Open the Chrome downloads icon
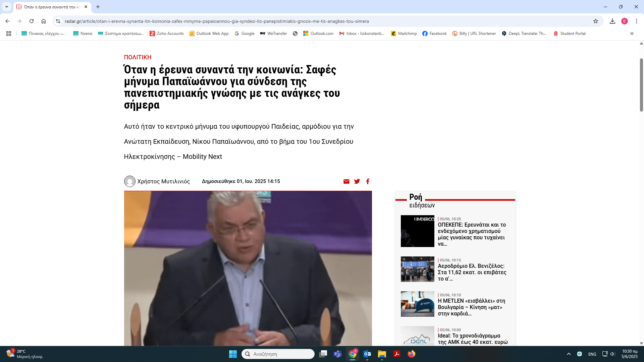644x362 pixels. [x=612, y=21]
